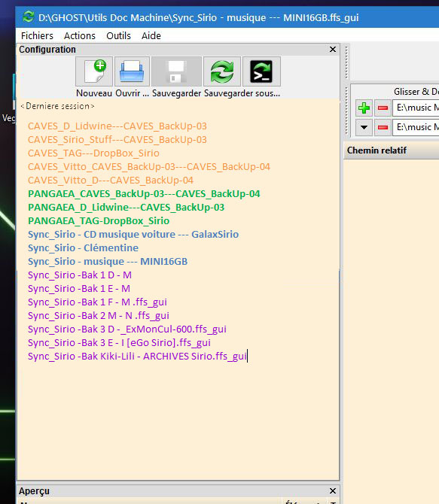
Task: Select Sync_Sirio -Bak 1 D - M
Action: pos(80,275)
